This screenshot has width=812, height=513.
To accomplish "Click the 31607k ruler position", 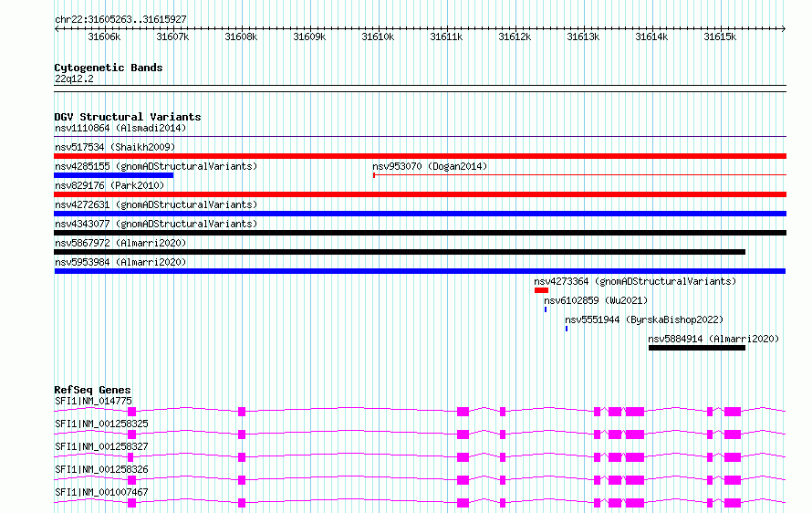I will point(172,37).
